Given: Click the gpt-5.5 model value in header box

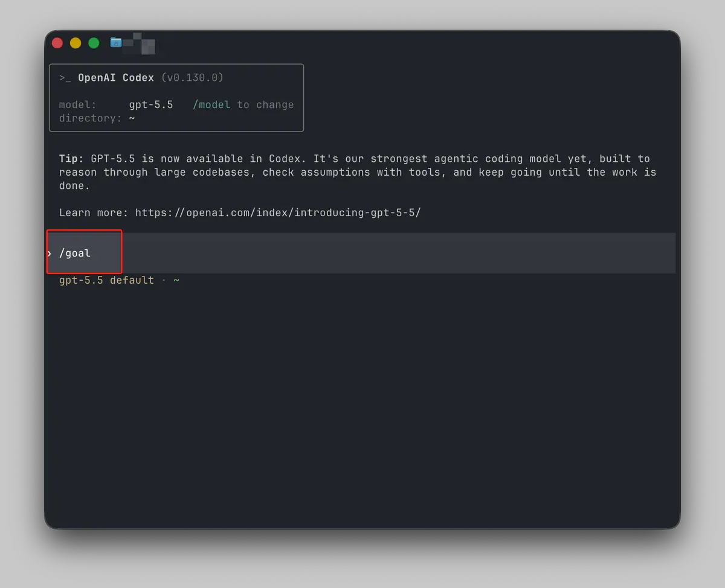Looking at the screenshot, I should coord(151,105).
